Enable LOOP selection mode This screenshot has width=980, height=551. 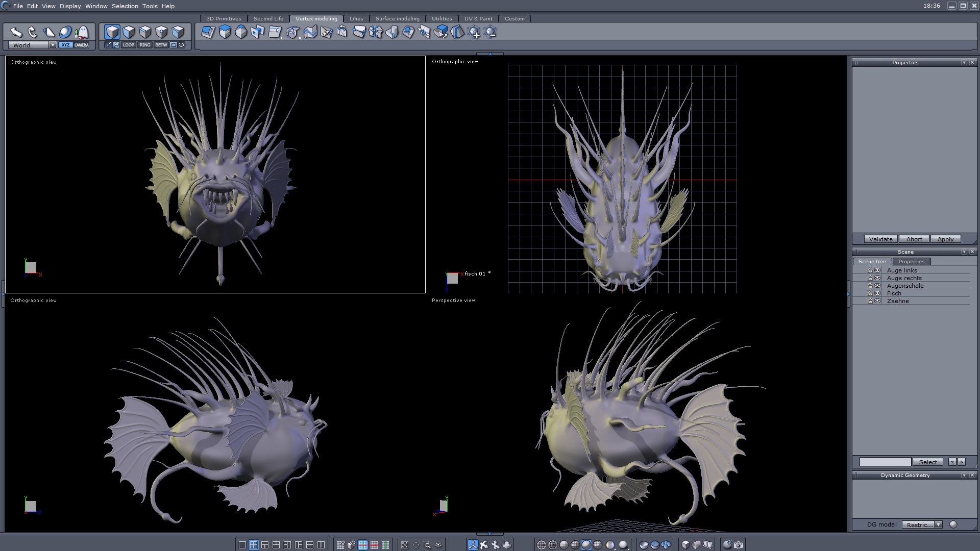[x=128, y=45]
